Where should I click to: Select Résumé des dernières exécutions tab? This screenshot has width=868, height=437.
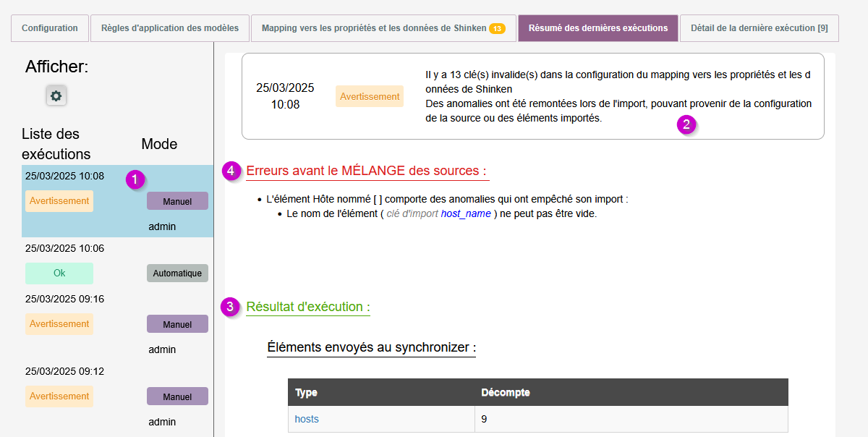click(x=597, y=28)
